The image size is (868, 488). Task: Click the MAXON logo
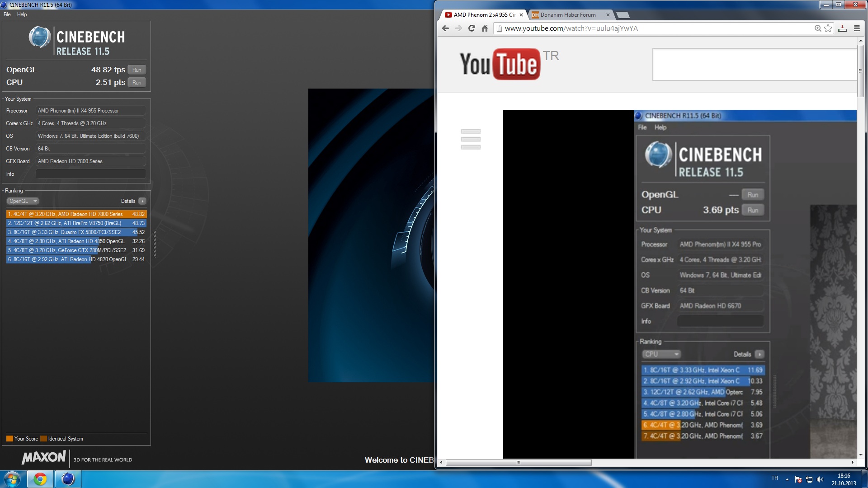pyautogui.click(x=44, y=457)
